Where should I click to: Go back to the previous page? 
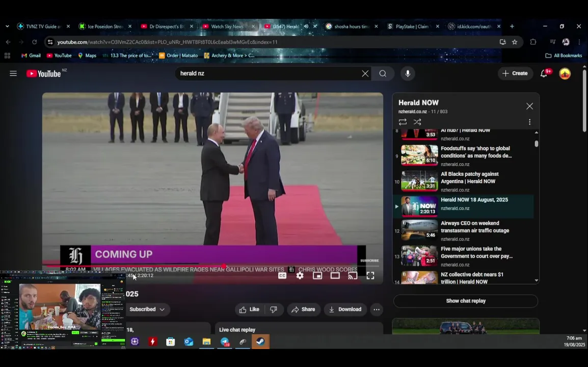click(x=8, y=42)
